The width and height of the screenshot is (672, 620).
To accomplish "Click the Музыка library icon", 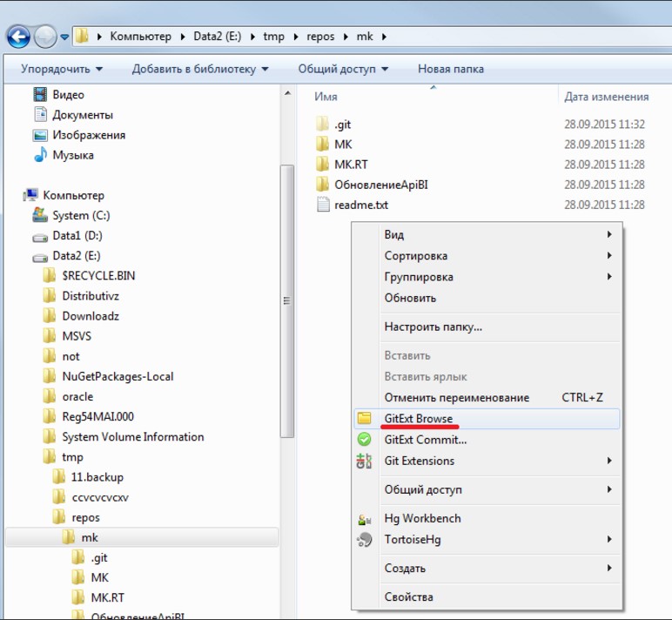I will click(40, 155).
